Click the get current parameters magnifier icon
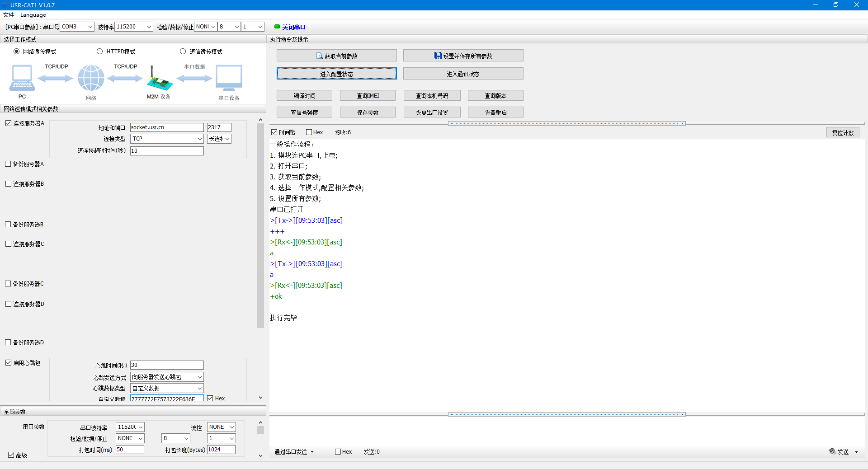Viewport: 868px width, 469px height. [x=320, y=56]
